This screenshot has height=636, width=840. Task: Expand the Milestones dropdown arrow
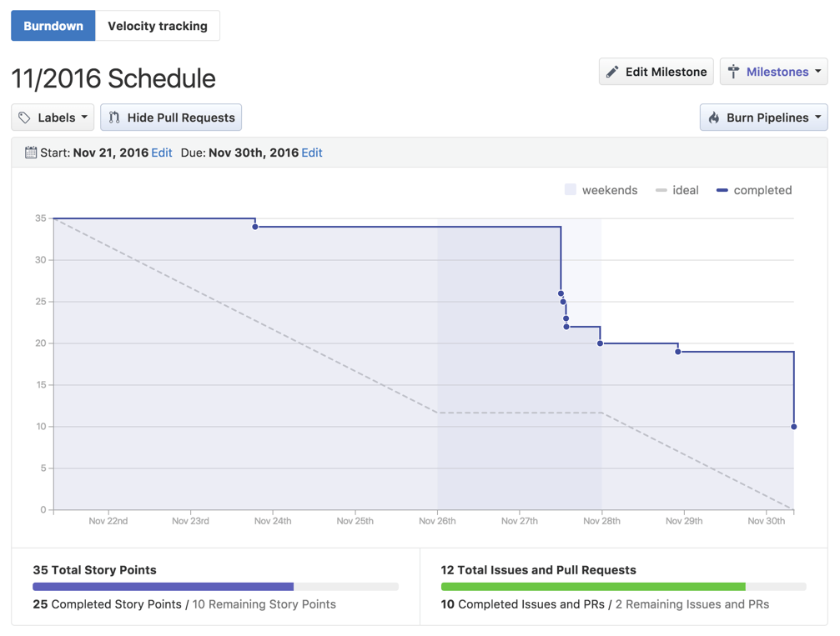[x=818, y=72]
